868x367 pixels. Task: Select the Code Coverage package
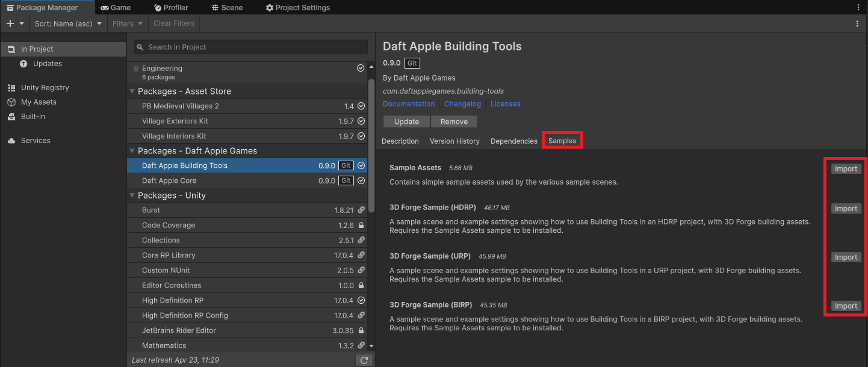pos(247,225)
